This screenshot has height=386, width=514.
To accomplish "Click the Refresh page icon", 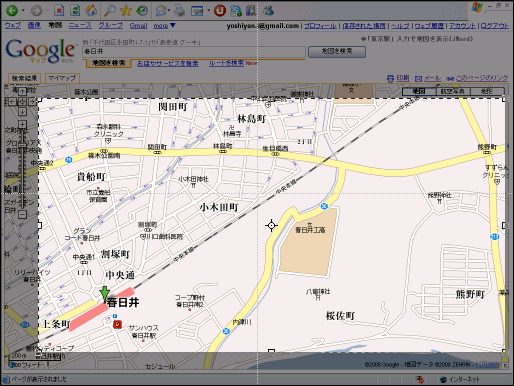I will (x=75, y=11).
